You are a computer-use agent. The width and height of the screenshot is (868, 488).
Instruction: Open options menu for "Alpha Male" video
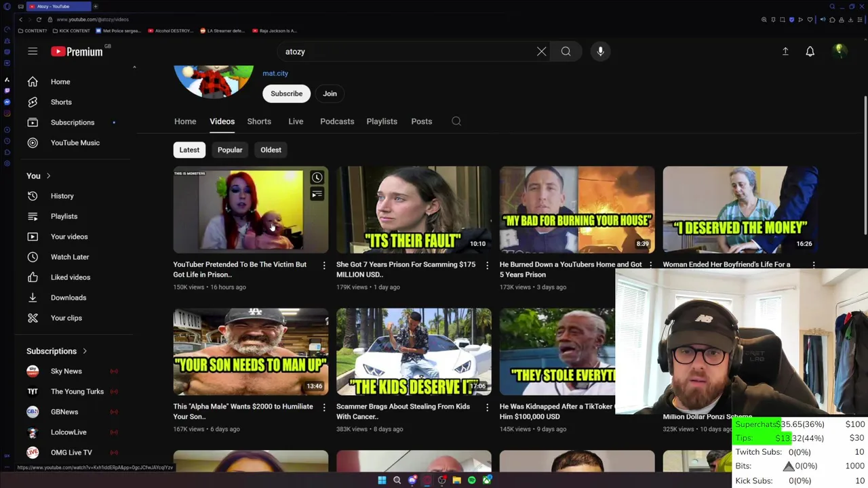point(323,407)
